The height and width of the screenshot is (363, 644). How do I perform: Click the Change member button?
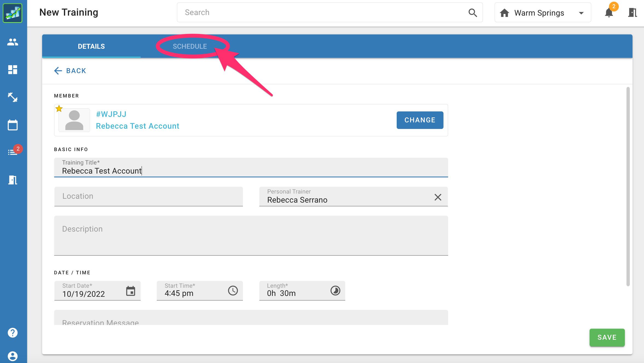(420, 120)
